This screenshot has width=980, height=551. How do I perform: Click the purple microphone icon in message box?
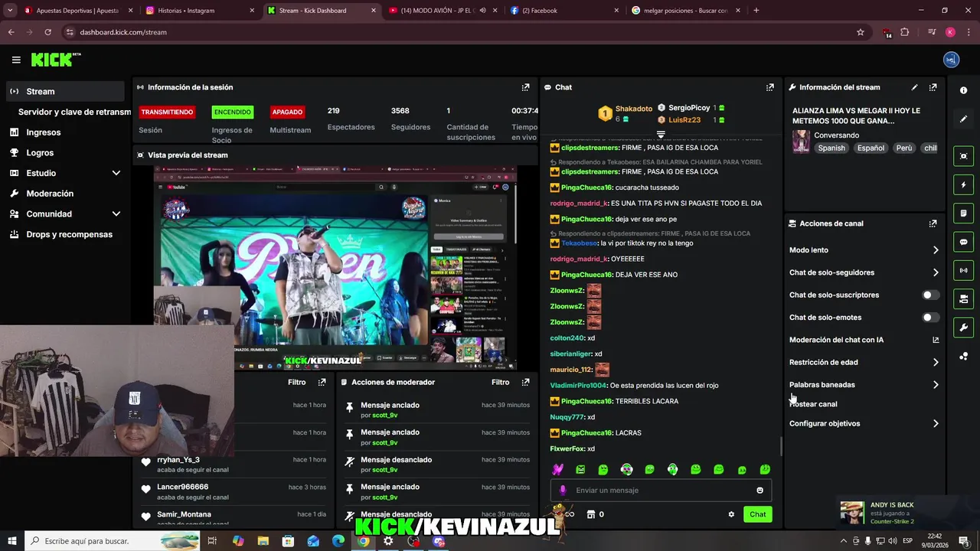click(x=563, y=491)
